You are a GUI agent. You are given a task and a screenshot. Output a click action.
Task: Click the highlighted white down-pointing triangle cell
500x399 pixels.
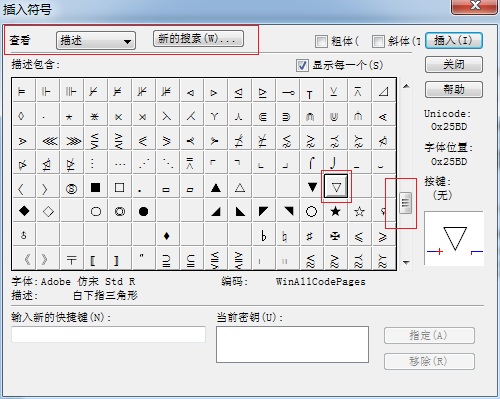coord(336,186)
